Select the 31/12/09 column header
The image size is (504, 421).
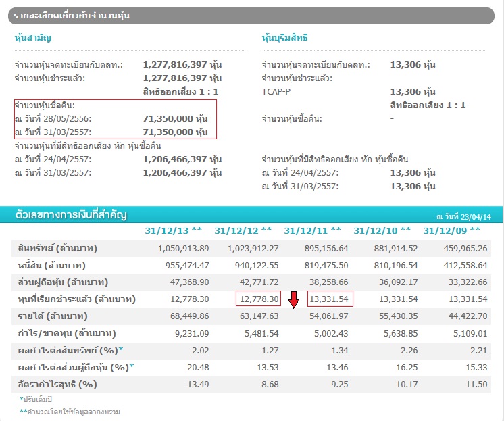(x=452, y=230)
